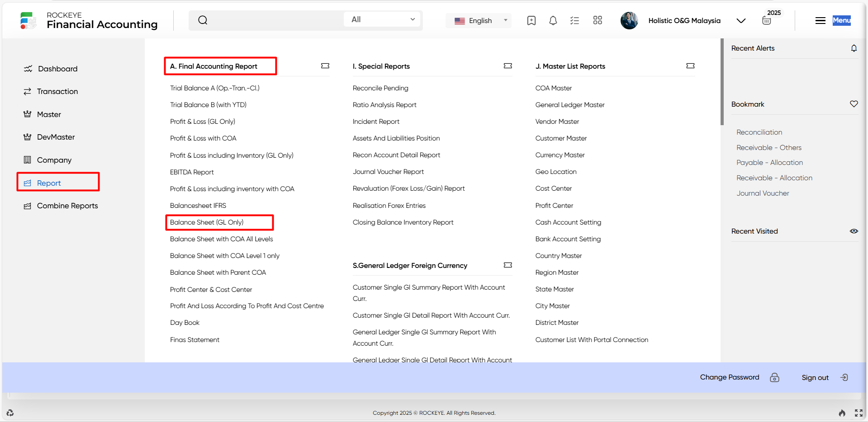The height and width of the screenshot is (422, 868).
Task: Click the Transaction arrows icon in sidebar
Action: pos(28,91)
